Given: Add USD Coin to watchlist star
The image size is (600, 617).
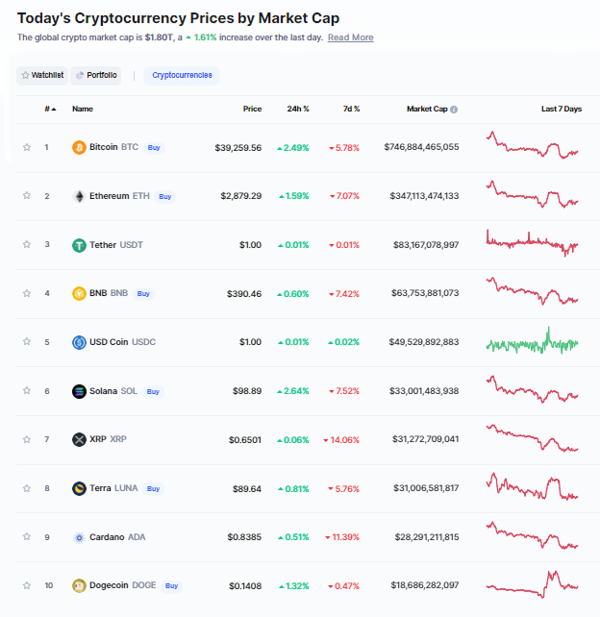Looking at the screenshot, I should click(27, 342).
